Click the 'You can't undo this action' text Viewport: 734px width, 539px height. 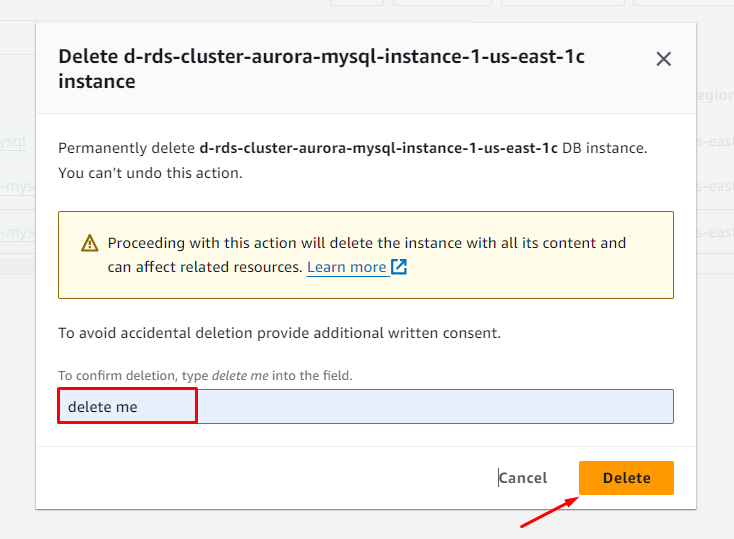(150, 173)
